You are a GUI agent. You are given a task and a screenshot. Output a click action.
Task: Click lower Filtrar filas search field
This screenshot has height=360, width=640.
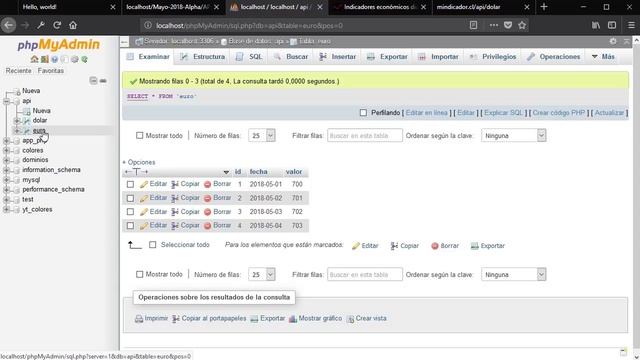364,275
